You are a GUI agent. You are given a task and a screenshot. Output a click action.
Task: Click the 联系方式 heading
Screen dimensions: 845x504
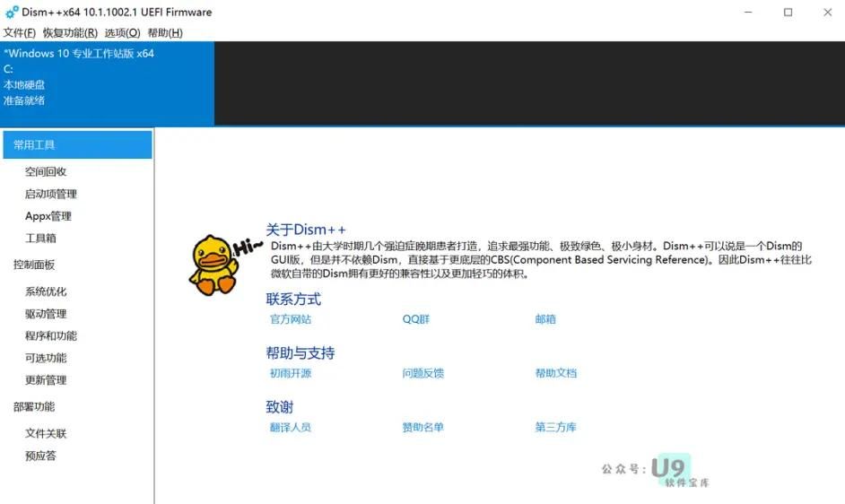[293, 300]
